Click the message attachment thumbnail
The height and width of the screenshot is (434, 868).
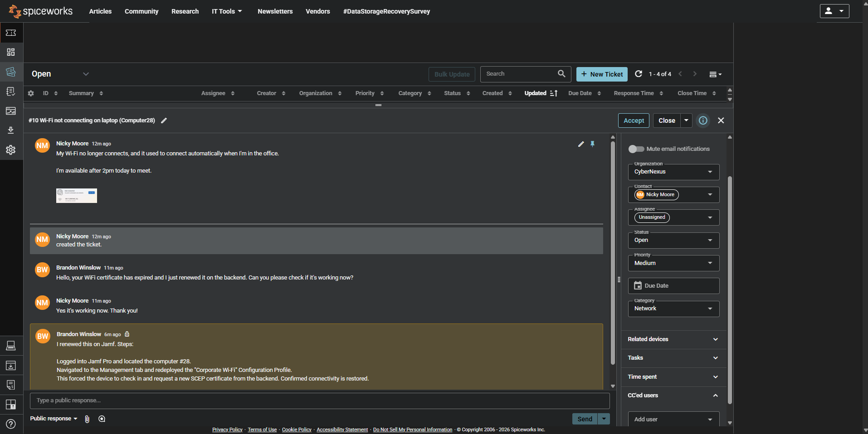tap(76, 195)
